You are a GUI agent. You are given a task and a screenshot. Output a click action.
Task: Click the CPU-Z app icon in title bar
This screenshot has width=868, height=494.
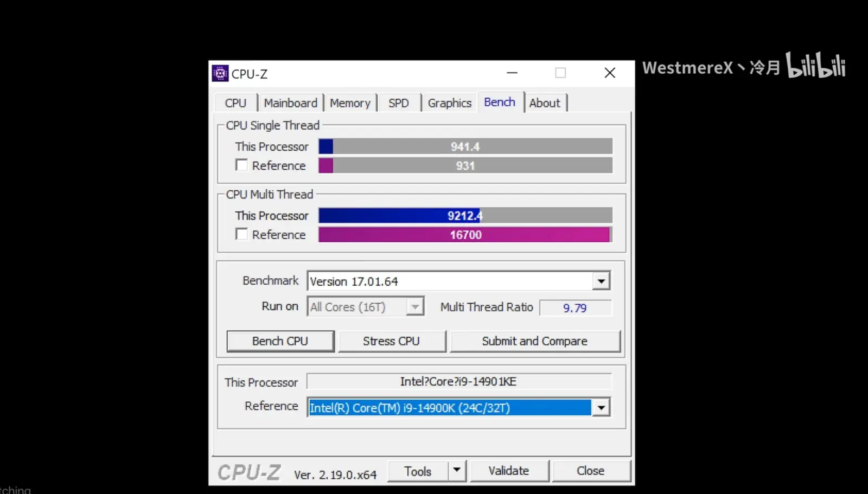[220, 73]
